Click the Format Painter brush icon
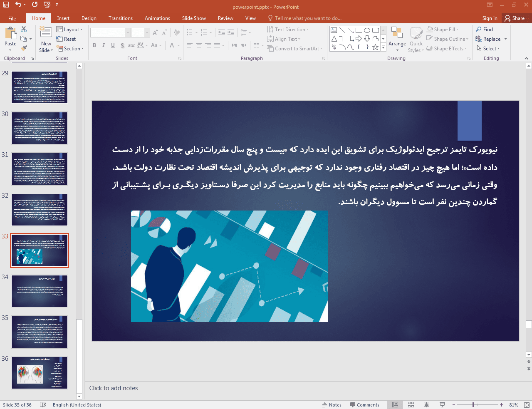 [x=24, y=48]
